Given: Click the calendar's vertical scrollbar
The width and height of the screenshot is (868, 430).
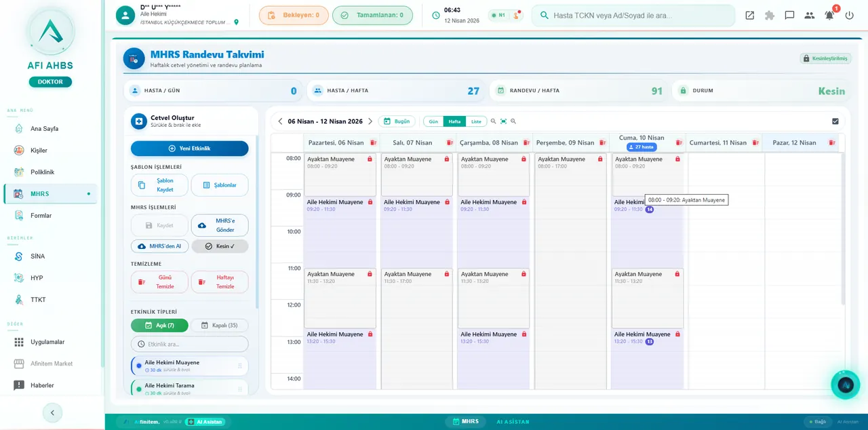Looking at the screenshot, I should pyautogui.click(x=843, y=229).
